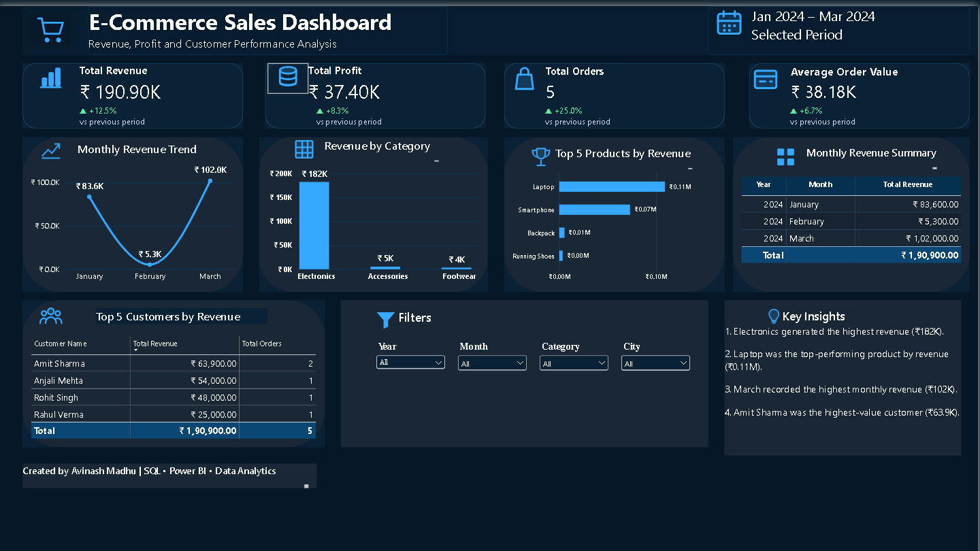Click the green up arrow beside +6.7%
This screenshot has height=551, width=980.
pos(794,111)
